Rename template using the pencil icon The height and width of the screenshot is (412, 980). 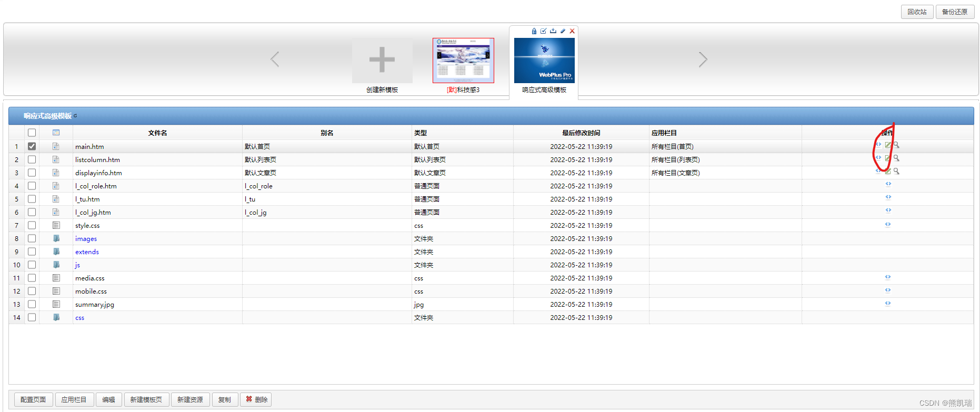563,31
